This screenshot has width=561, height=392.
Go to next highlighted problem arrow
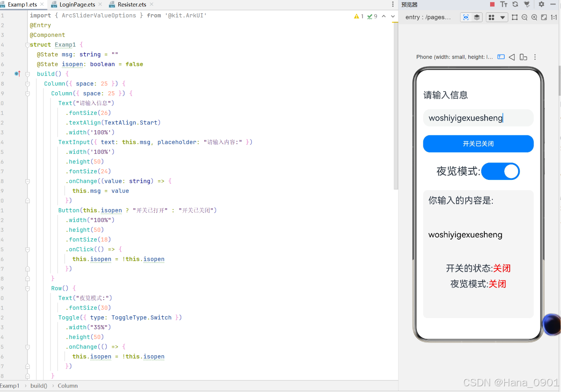(393, 16)
